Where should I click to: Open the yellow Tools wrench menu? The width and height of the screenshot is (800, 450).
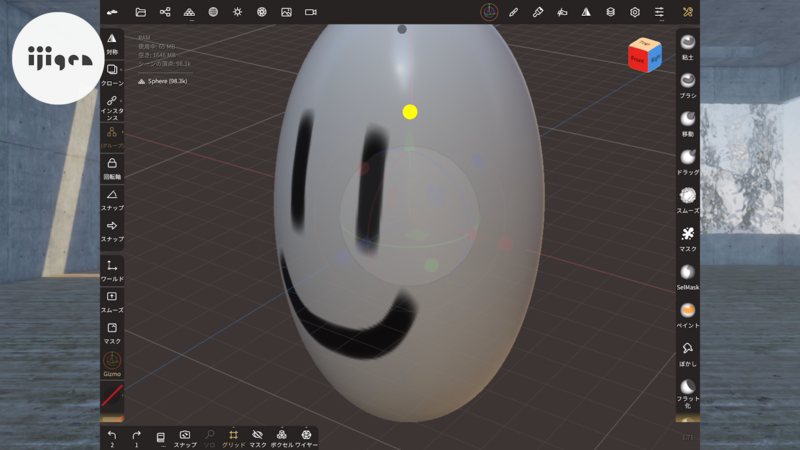pyautogui.click(x=688, y=12)
